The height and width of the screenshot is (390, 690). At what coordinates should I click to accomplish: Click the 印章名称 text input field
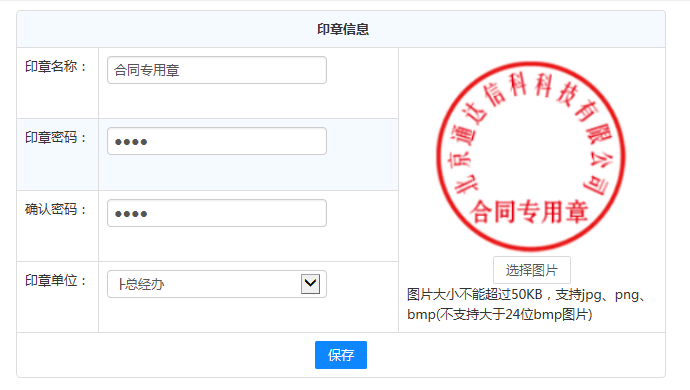pos(217,70)
